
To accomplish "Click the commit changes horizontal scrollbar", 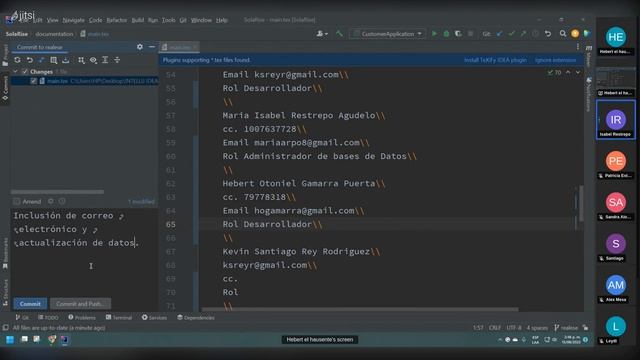I will click(57, 192).
